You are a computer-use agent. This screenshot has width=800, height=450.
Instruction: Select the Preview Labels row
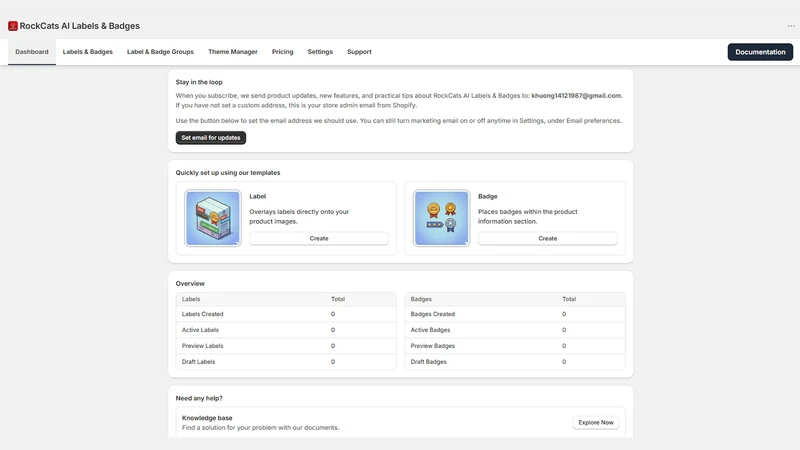[286, 346]
